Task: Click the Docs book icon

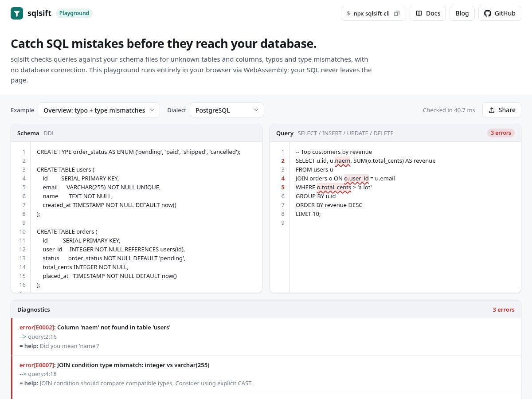Action: (x=419, y=13)
